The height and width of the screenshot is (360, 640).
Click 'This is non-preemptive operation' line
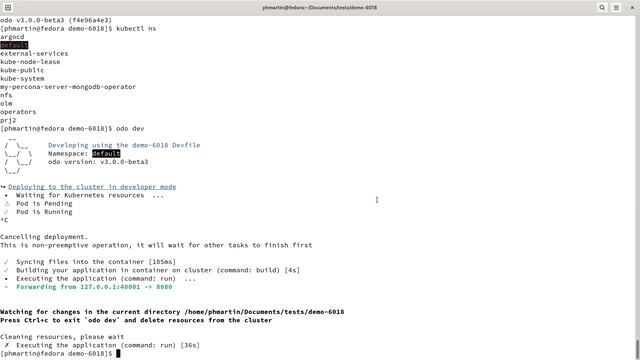coord(156,245)
